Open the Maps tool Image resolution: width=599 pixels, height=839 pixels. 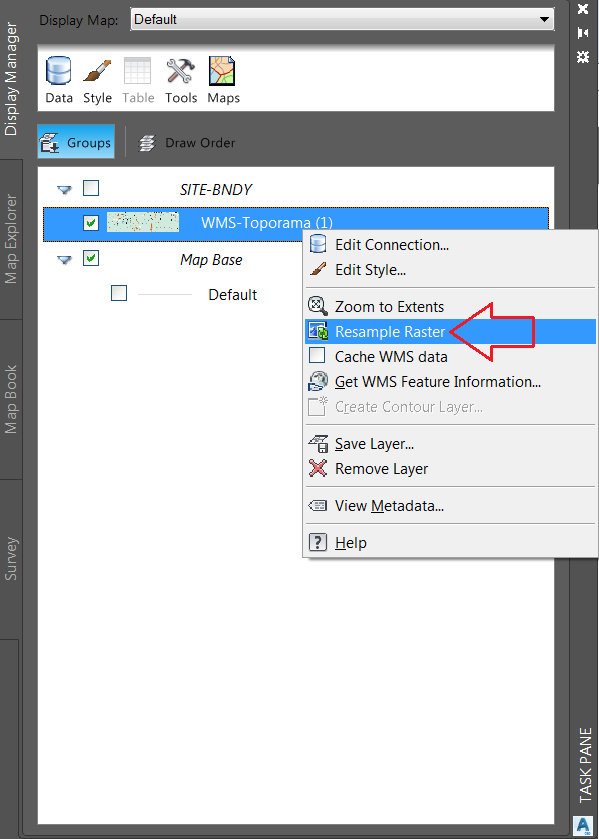pyautogui.click(x=223, y=80)
